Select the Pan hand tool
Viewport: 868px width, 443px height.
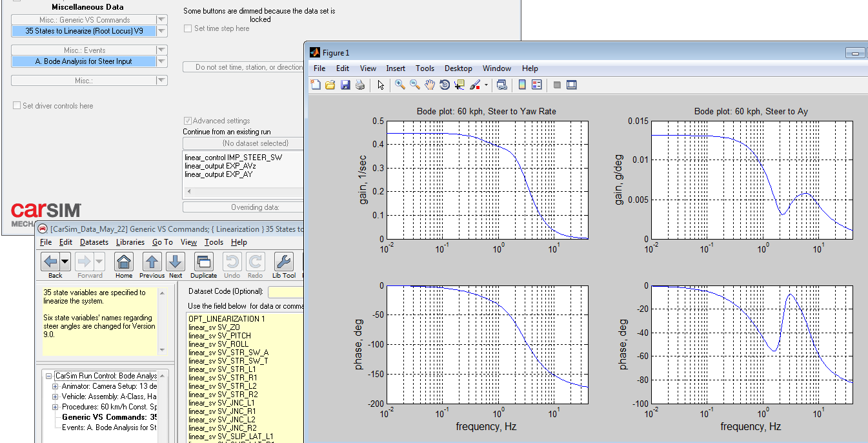coord(430,85)
